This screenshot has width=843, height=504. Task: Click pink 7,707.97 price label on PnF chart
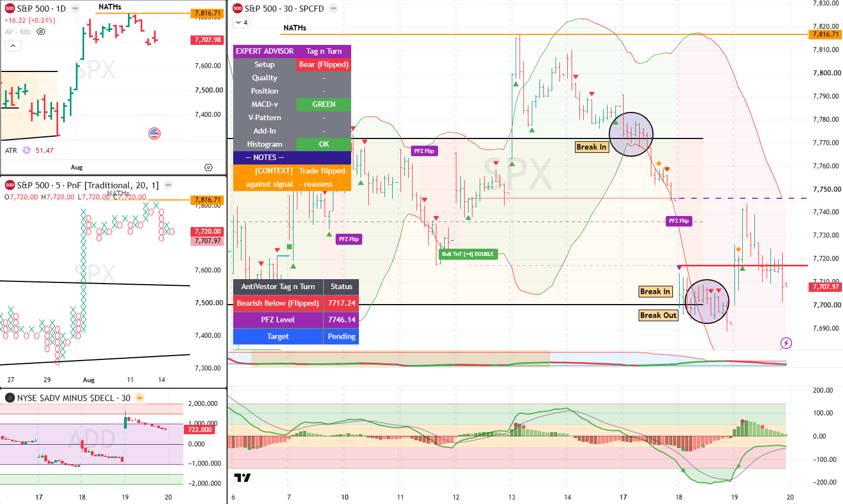point(208,241)
